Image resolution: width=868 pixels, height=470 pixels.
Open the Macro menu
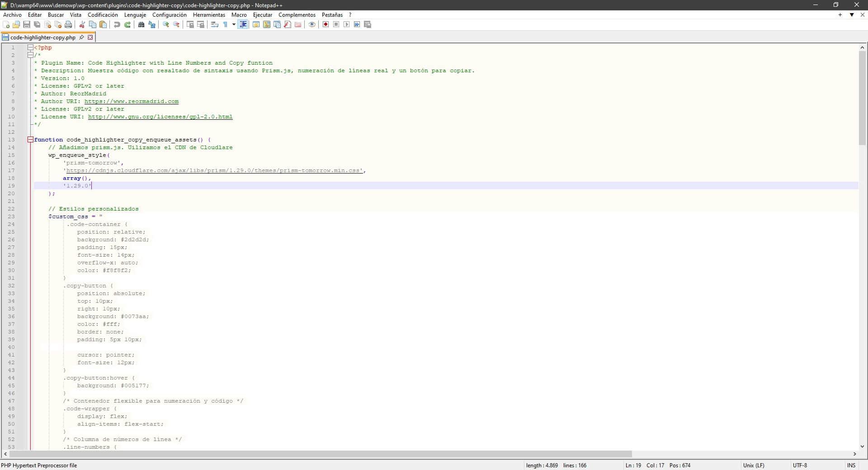click(x=239, y=15)
